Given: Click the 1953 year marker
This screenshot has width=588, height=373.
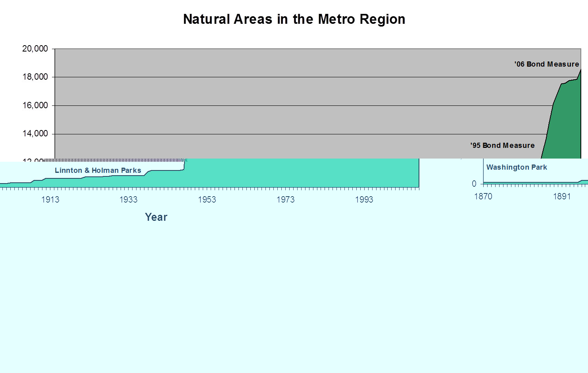Looking at the screenshot, I should [x=207, y=200].
